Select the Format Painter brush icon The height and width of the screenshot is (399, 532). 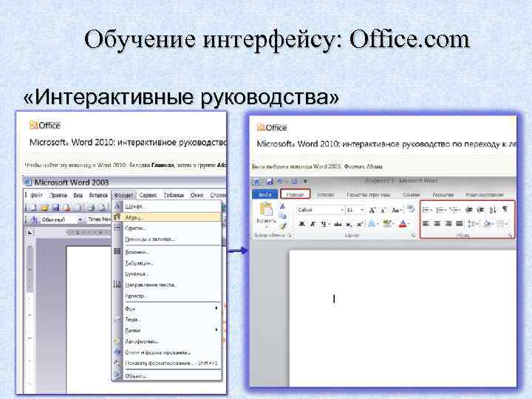282,225
